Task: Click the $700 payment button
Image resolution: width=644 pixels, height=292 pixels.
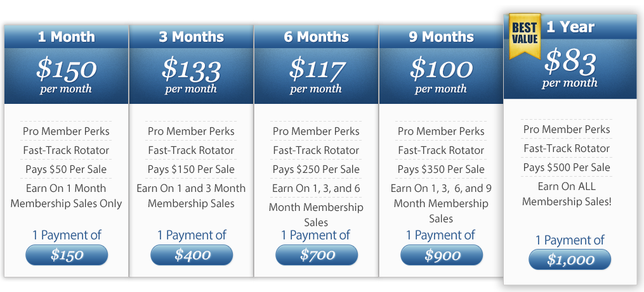Action: pos(317,255)
